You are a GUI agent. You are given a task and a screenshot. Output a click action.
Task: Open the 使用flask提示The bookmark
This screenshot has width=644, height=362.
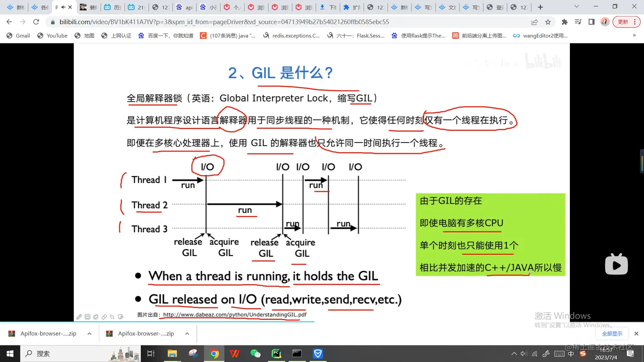(418, 36)
